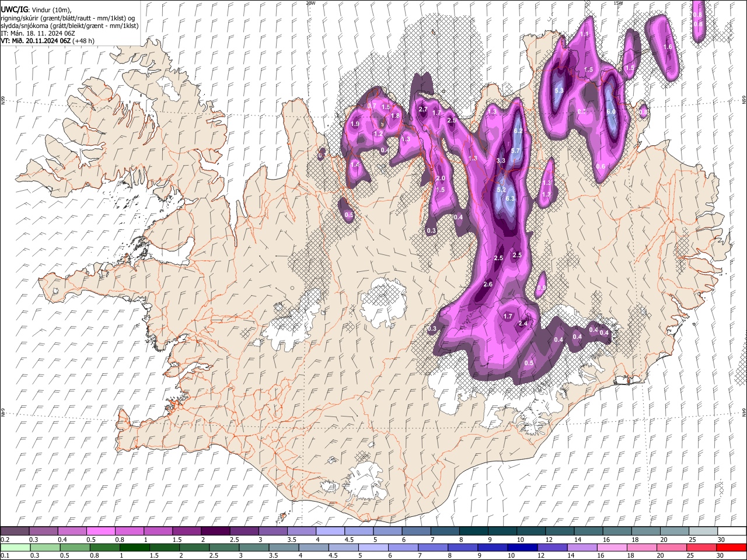The width and height of the screenshot is (747, 560).
Task: Click the '3.3' snowfall value on the map
Action: (x=500, y=160)
